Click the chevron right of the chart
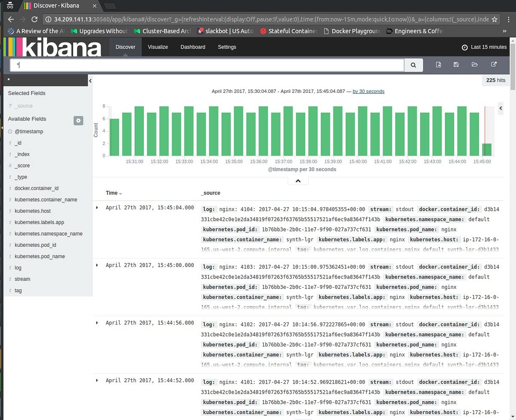 tap(501, 108)
